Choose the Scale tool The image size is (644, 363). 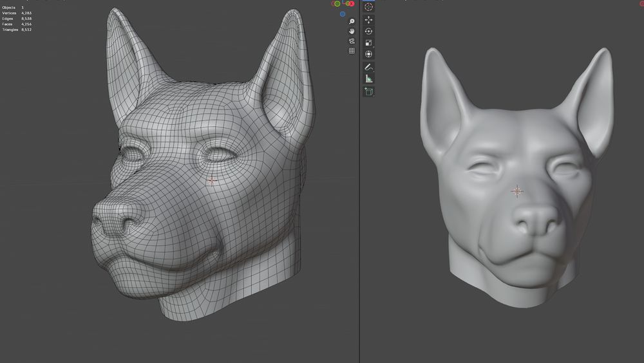pyautogui.click(x=369, y=43)
